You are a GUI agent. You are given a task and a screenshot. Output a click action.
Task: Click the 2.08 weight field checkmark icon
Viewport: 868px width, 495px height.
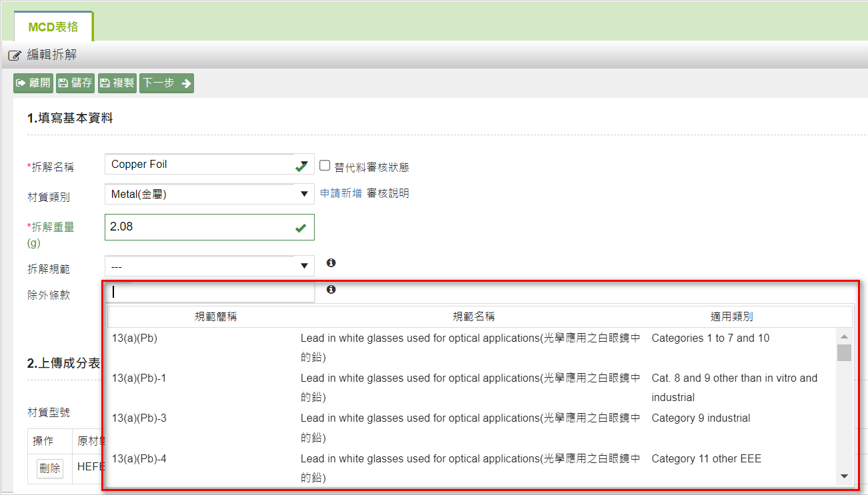[301, 228]
